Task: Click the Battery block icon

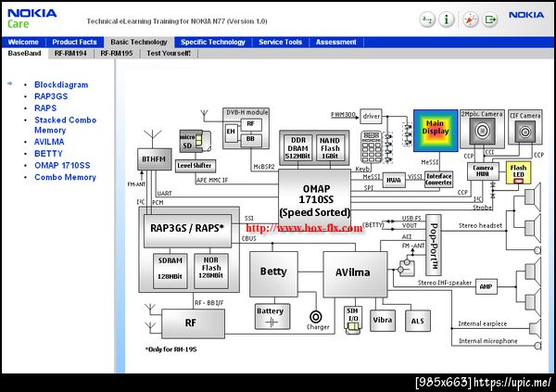Action: 272,316
